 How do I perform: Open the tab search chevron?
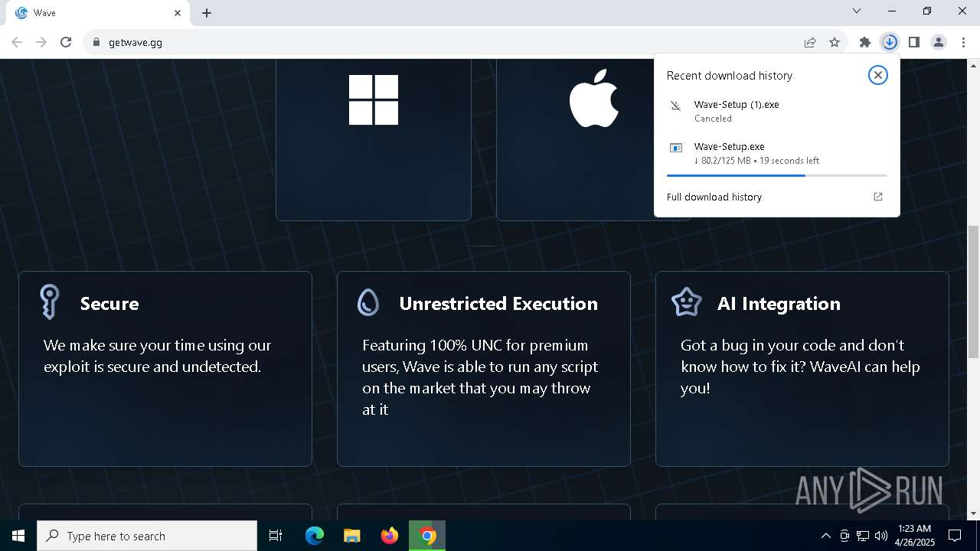(857, 11)
